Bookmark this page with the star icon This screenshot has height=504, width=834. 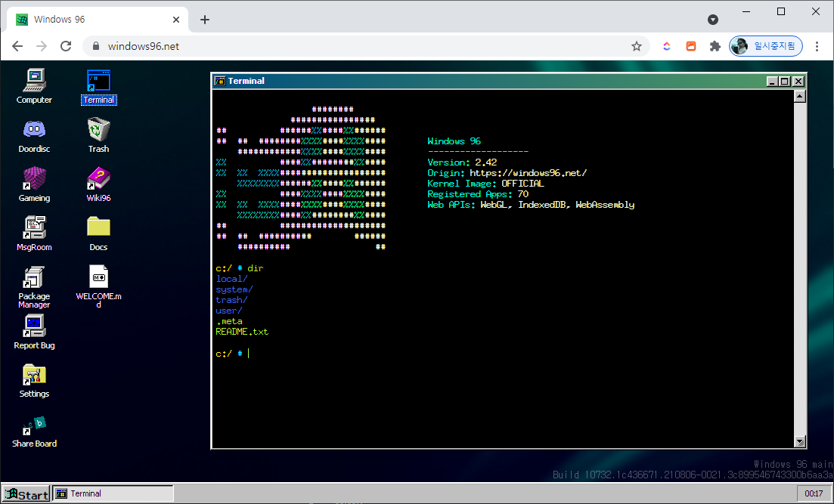[x=636, y=46]
